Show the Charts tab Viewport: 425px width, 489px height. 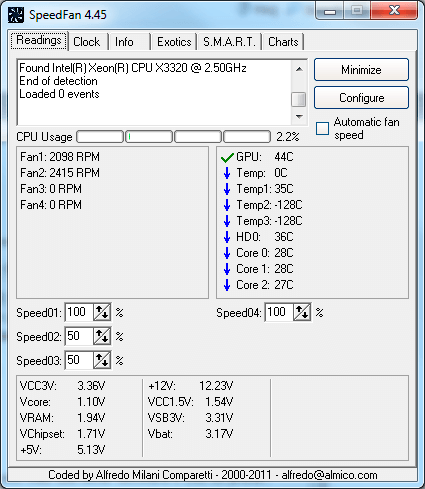pyautogui.click(x=283, y=42)
